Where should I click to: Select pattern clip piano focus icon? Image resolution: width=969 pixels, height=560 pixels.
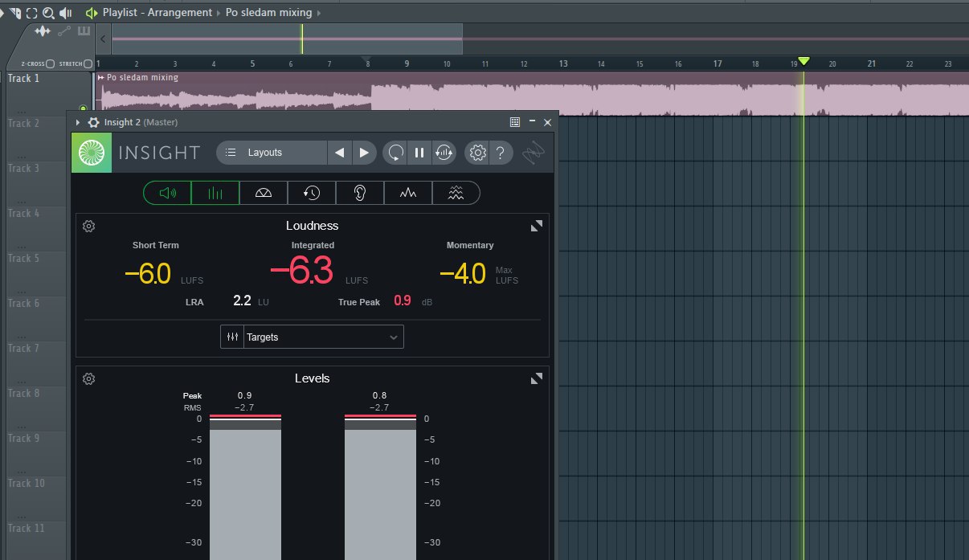[83, 31]
